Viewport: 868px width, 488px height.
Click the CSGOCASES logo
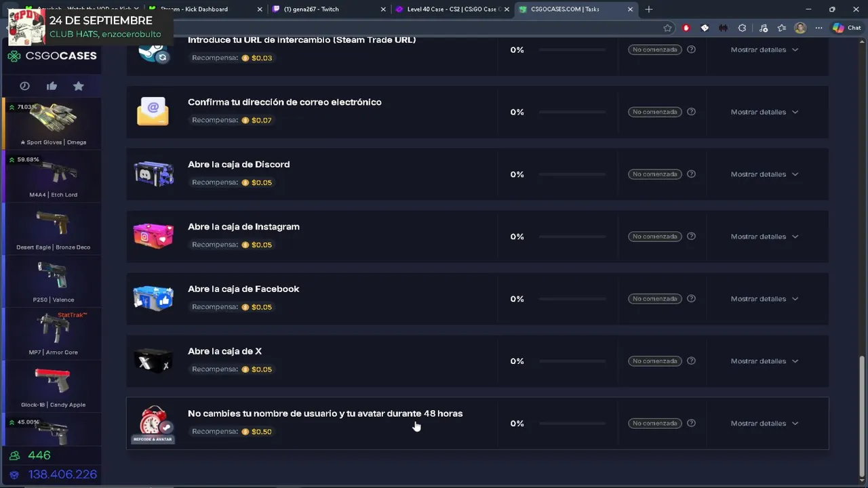[x=52, y=56]
